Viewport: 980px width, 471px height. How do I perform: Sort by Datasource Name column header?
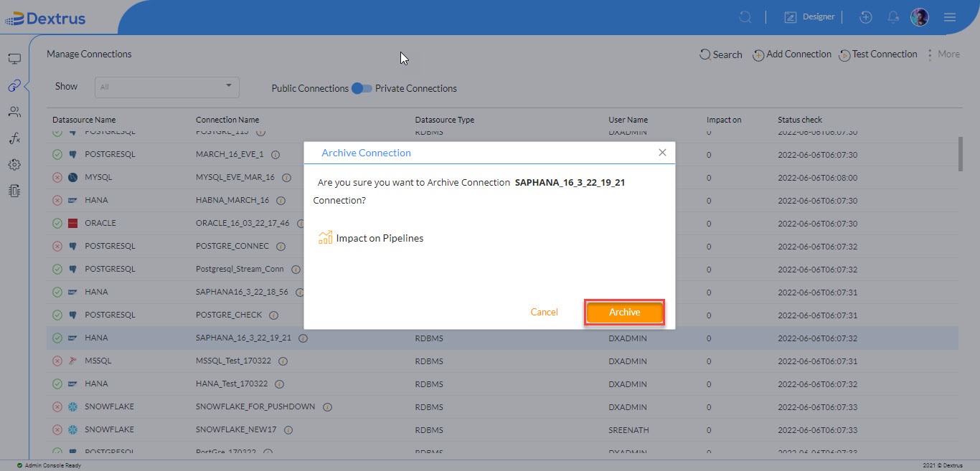coord(84,120)
